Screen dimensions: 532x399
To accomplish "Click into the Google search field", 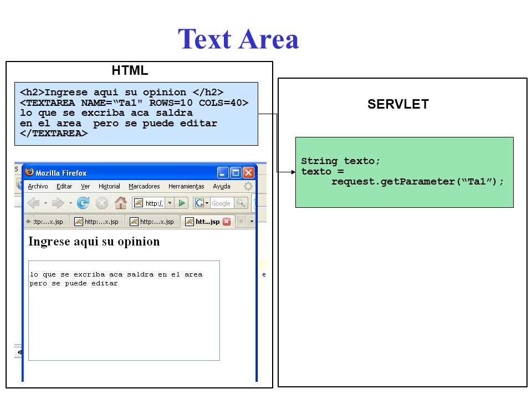I will [222, 203].
